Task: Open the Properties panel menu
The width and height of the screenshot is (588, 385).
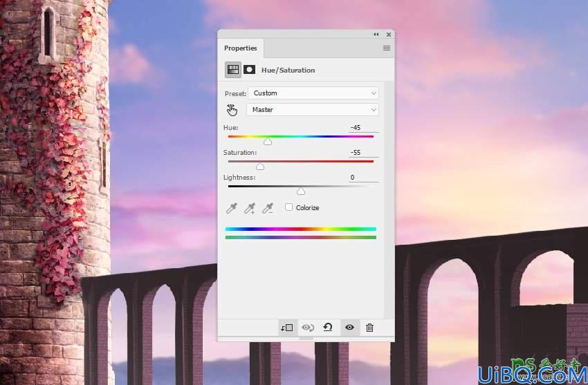Action: coord(387,48)
